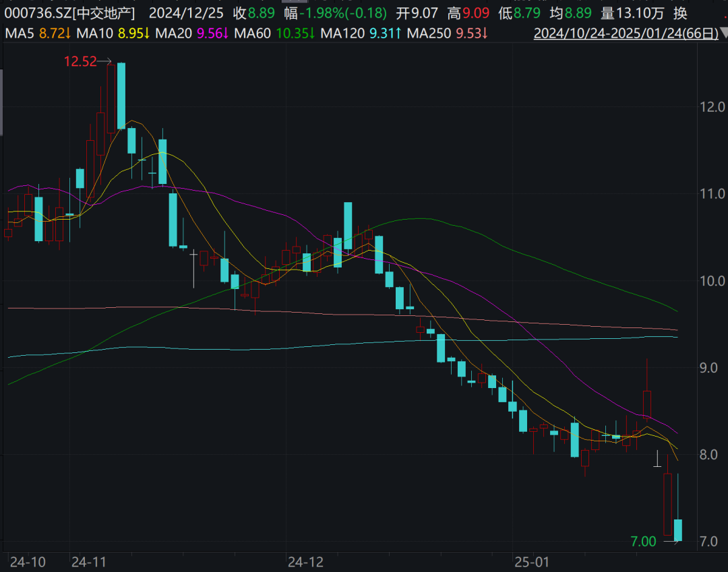
Task: Click the 24-12 time axis label
Action: pos(305,563)
